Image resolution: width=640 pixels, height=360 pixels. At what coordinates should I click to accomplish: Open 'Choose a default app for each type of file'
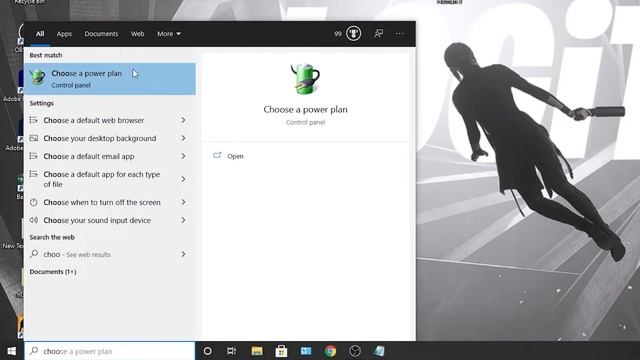pyautogui.click(x=110, y=179)
